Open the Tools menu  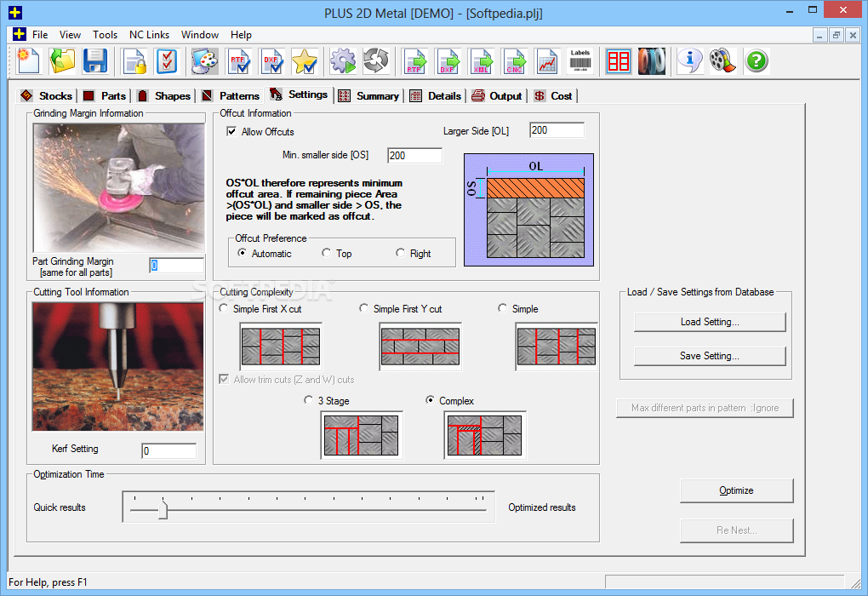pos(106,34)
